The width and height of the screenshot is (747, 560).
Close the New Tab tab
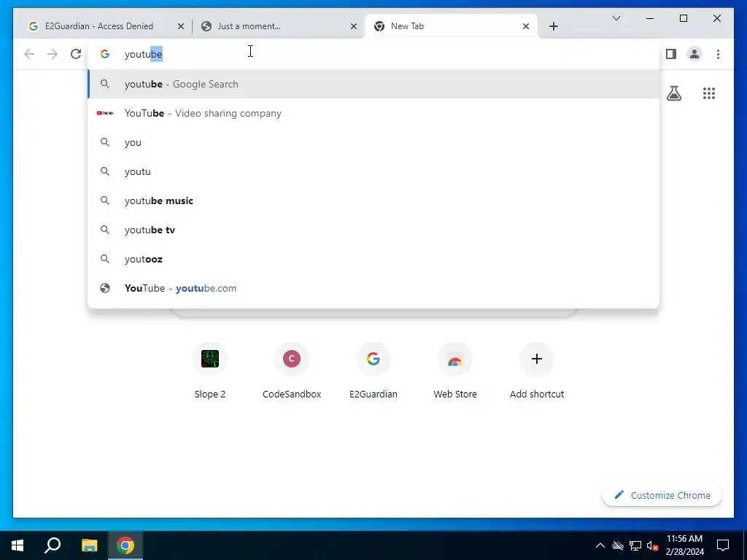click(x=525, y=26)
